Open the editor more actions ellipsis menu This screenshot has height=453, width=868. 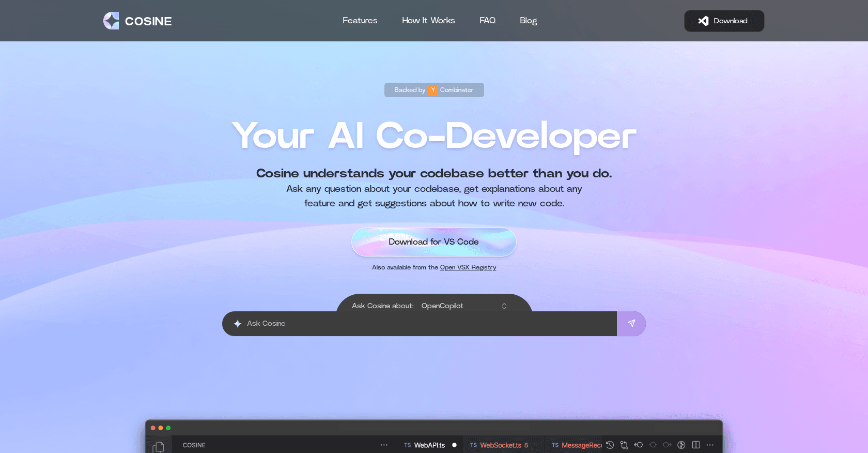click(x=710, y=445)
